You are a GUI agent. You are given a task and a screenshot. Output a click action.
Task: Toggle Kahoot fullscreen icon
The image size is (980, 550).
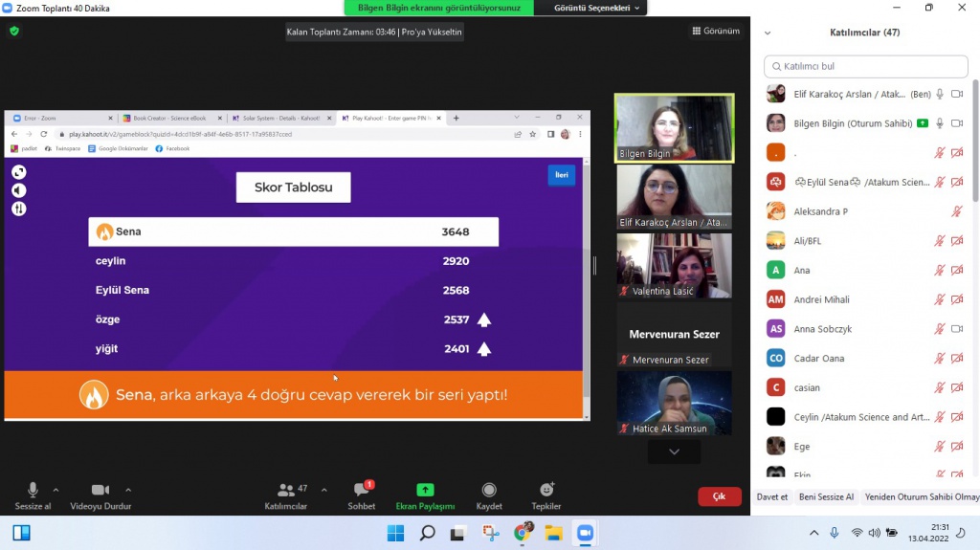(19, 172)
